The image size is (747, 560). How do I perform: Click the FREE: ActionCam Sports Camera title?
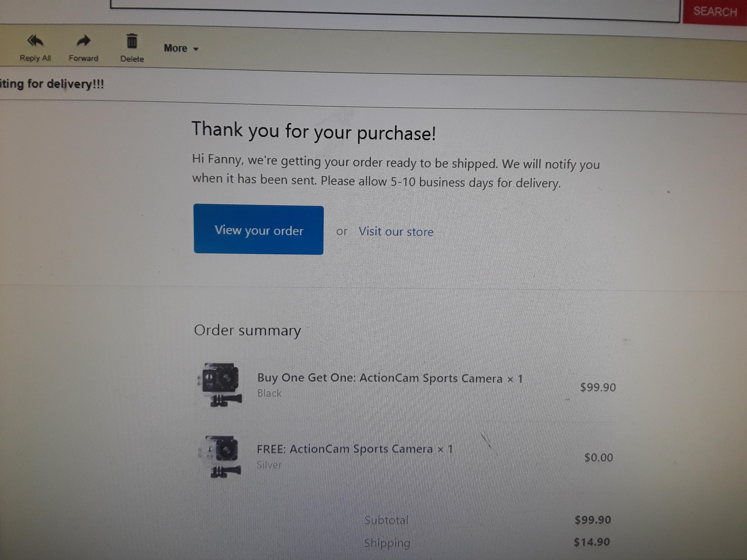click(355, 449)
